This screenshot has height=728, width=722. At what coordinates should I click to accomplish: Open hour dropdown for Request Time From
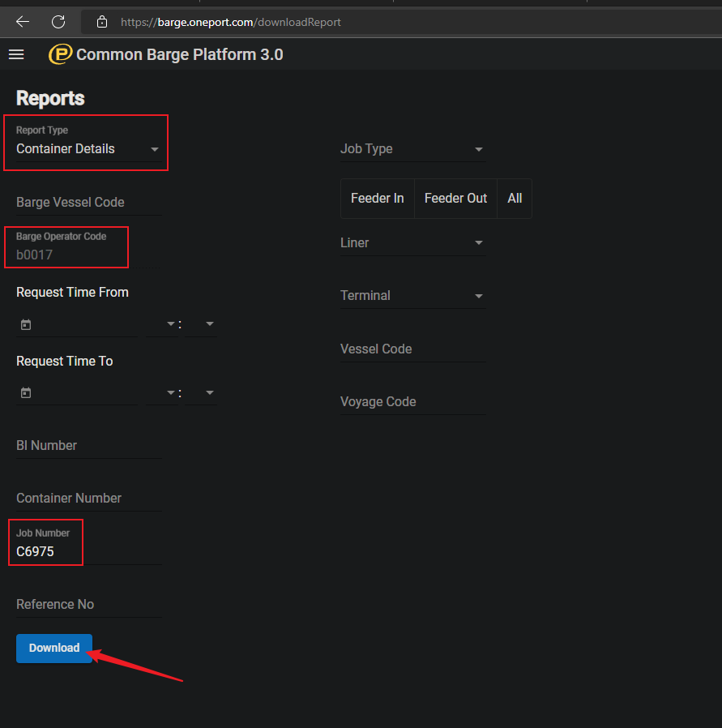point(162,324)
